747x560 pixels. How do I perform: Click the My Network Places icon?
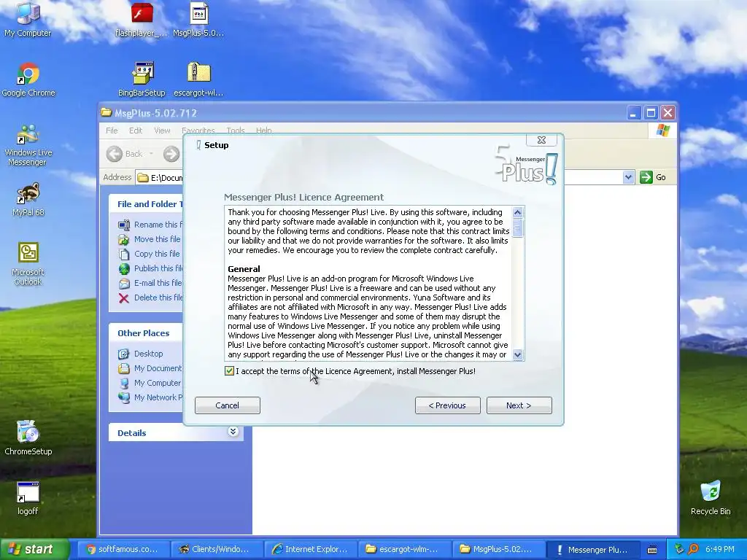pos(124,397)
